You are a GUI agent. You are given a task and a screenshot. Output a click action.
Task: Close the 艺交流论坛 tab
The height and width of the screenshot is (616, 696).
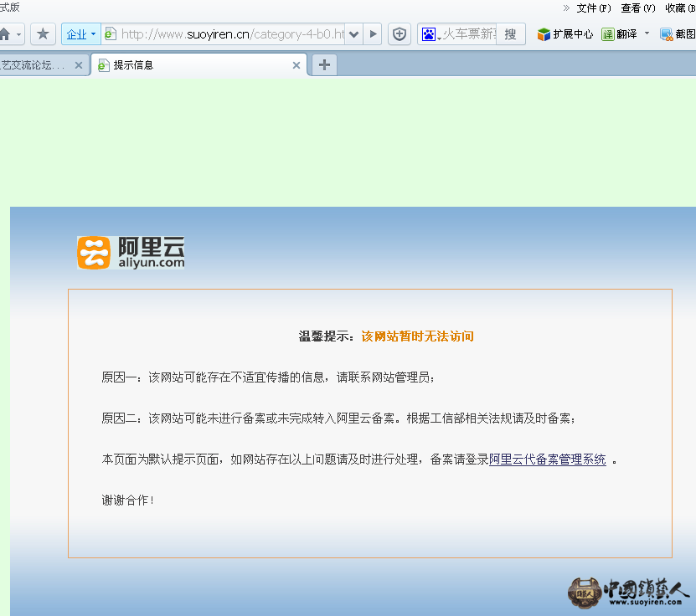point(79,65)
